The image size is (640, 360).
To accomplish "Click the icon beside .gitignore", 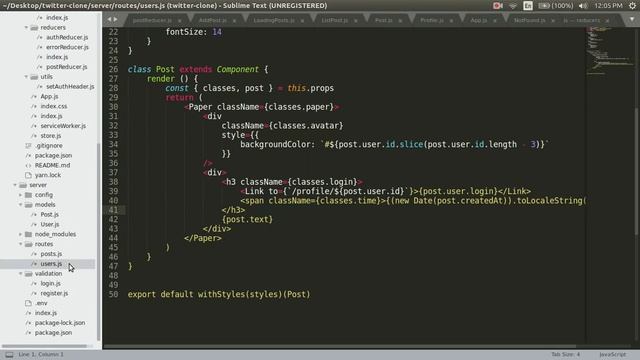I will coord(28,145).
